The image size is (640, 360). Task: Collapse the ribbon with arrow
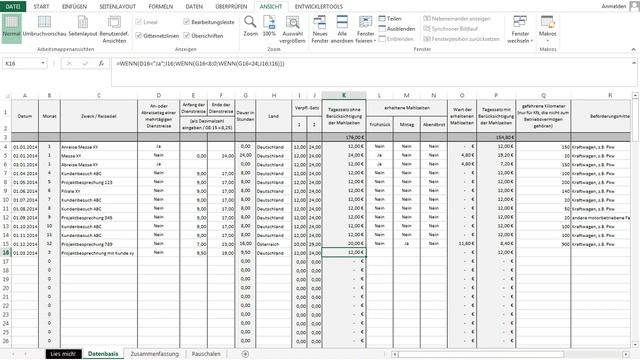[633, 49]
